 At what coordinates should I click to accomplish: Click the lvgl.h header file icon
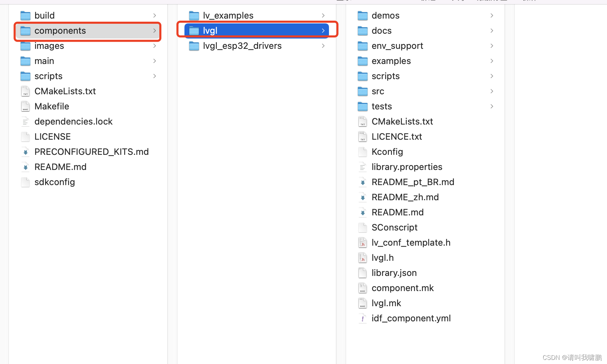click(363, 258)
